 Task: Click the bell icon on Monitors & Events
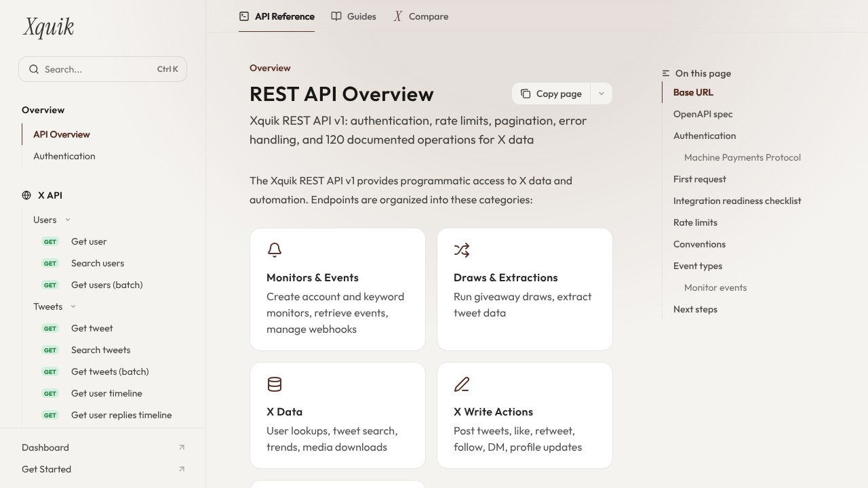point(275,250)
